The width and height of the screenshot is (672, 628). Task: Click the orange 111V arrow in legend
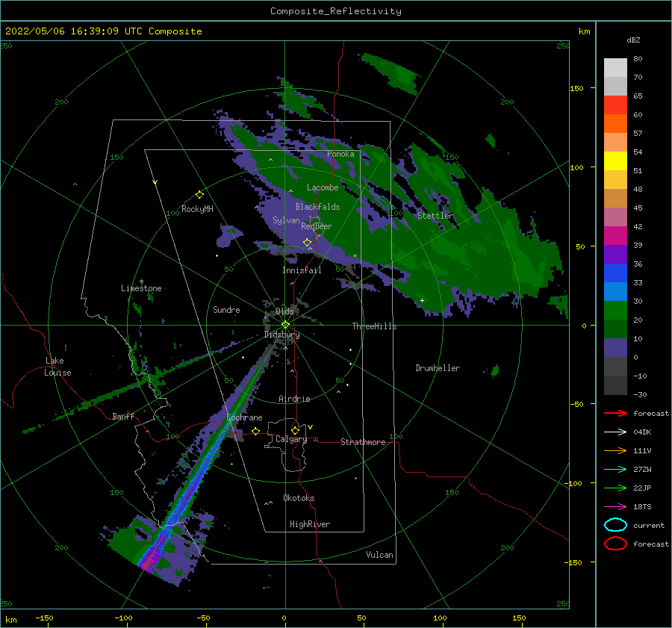(x=615, y=450)
